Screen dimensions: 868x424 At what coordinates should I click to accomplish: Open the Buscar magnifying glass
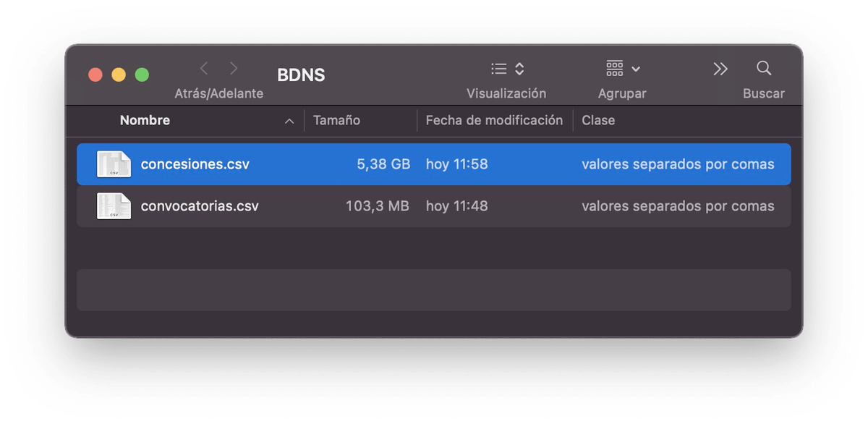763,69
